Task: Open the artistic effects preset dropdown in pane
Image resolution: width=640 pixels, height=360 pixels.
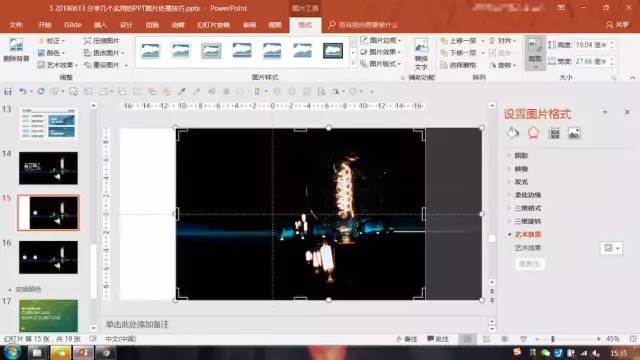Action: point(611,248)
